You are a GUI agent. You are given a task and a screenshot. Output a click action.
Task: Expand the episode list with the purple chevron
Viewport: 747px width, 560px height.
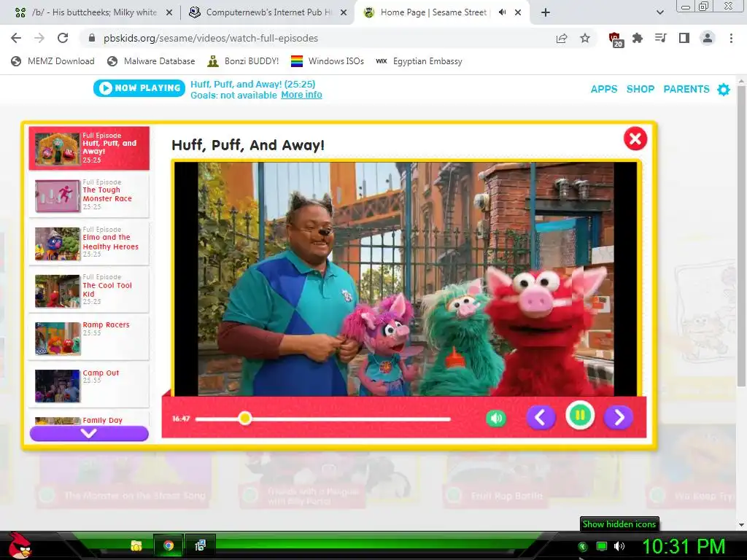[x=89, y=433]
